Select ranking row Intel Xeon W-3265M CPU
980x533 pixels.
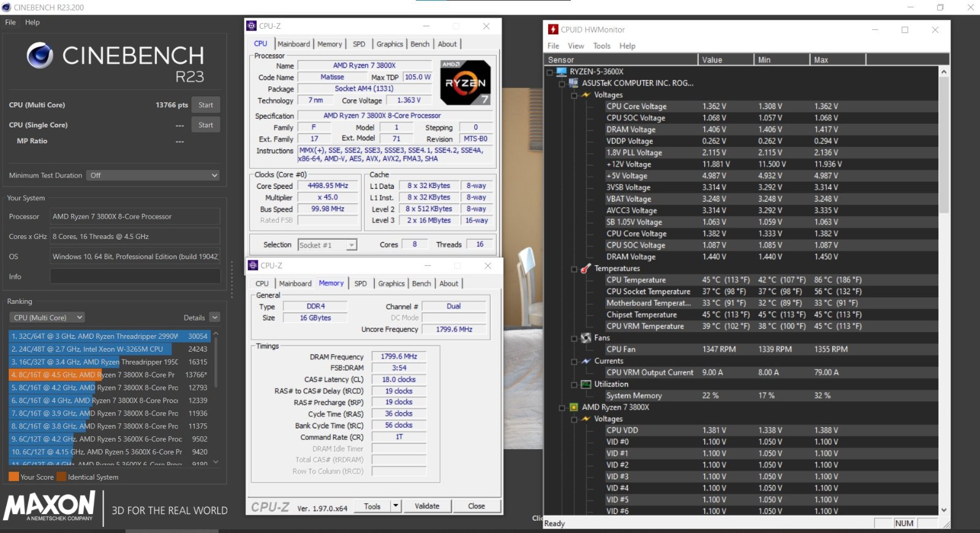(x=110, y=349)
